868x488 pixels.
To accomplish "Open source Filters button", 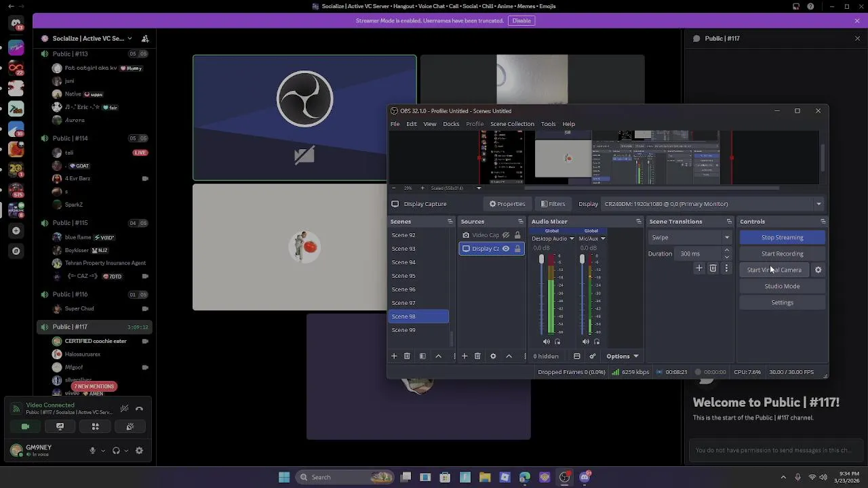I will point(553,204).
